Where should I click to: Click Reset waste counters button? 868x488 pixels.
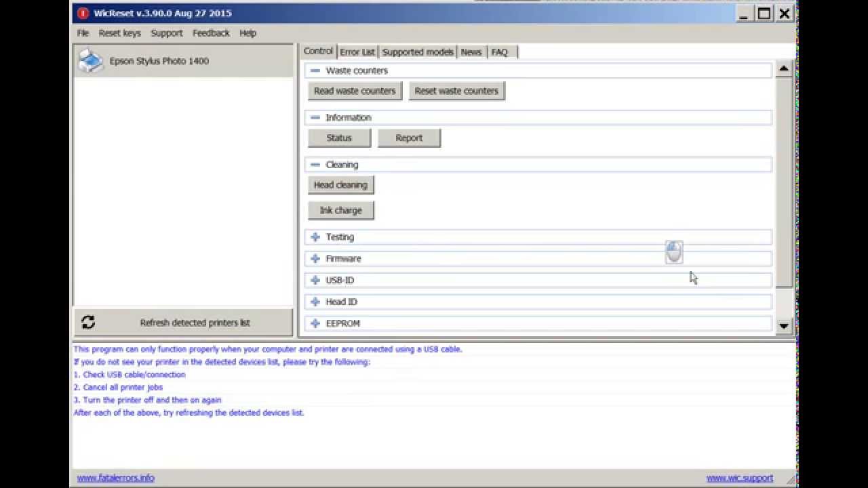click(456, 91)
